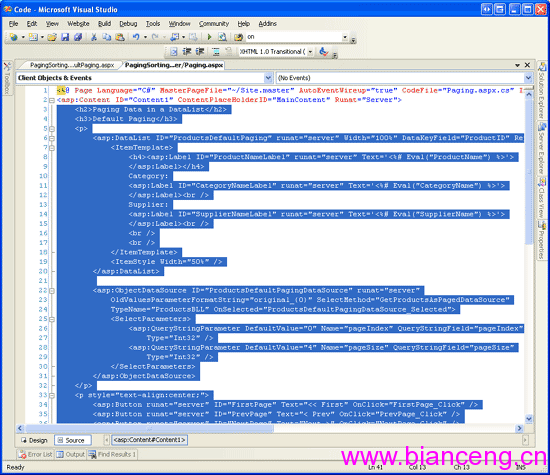Click the Uncomment Selected Lines icon
550x475 pixels.
[228, 52]
